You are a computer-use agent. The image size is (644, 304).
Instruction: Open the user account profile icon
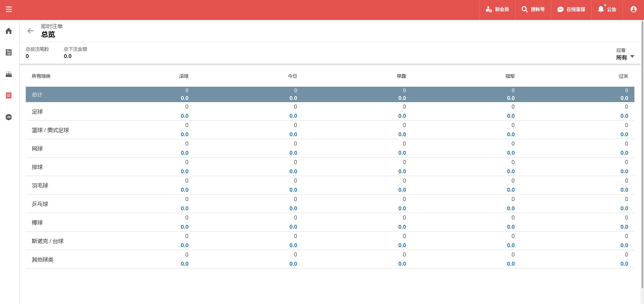coord(633,9)
